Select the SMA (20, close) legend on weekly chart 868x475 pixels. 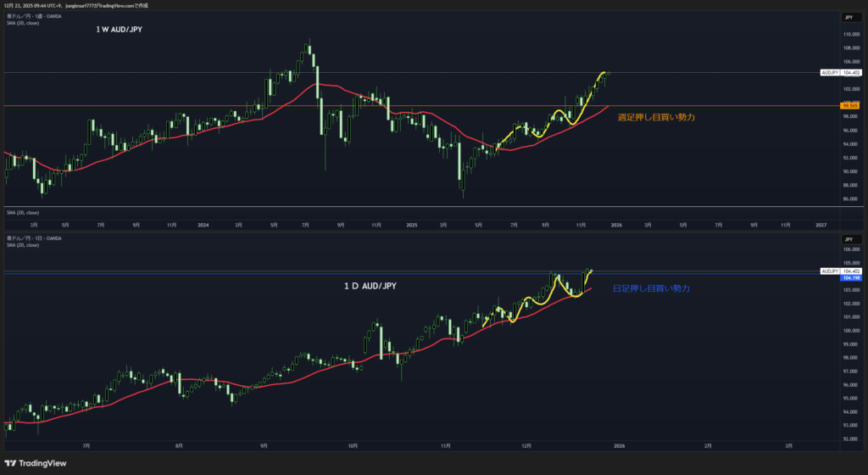tap(23, 23)
